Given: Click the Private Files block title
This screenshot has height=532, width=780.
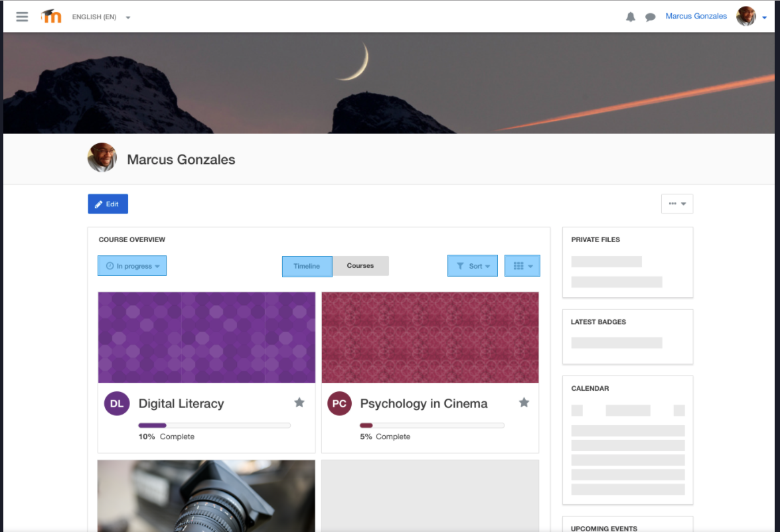Looking at the screenshot, I should click(x=595, y=239).
